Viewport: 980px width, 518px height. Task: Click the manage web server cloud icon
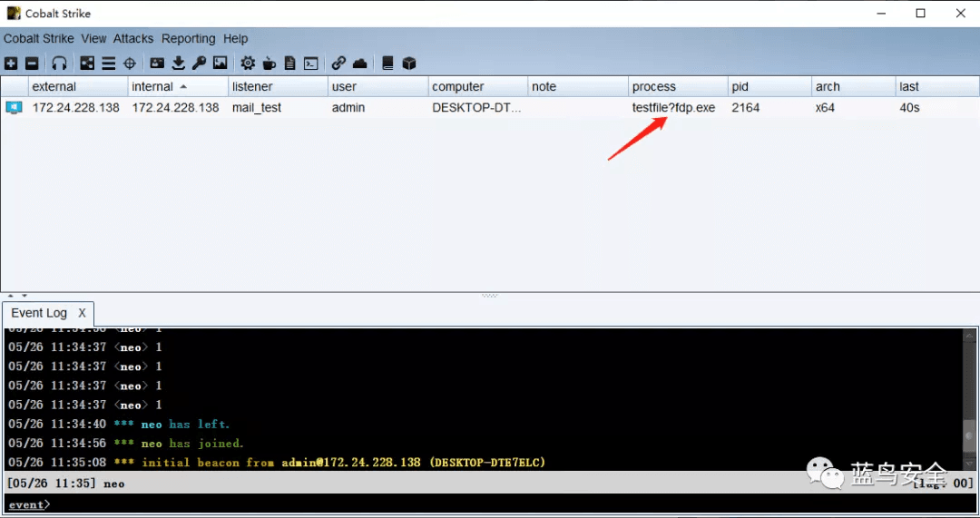pyautogui.click(x=360, y=64)
